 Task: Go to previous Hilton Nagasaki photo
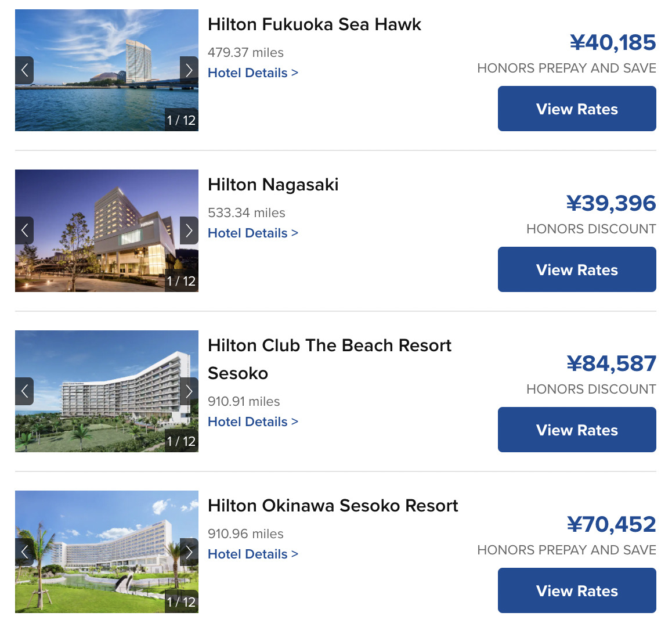tap(24, 230)
